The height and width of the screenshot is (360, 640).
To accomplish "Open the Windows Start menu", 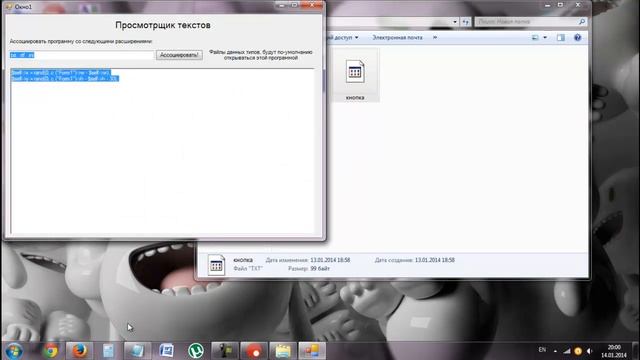I will [14, 351].
